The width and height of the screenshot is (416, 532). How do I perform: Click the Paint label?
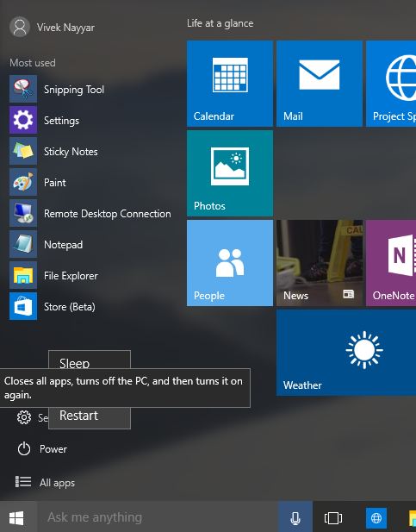[55, 183]
